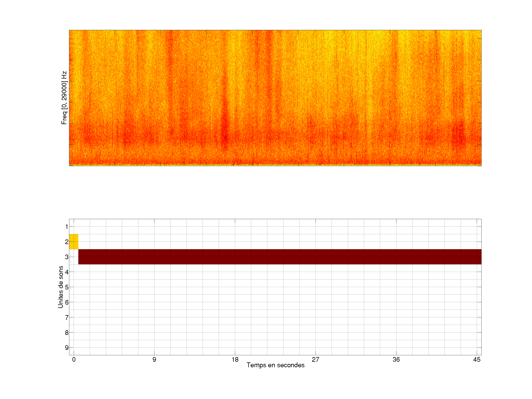The height and width of the screenshot is (399, 532).
Task: Click the 'Temps en secondes' axis label
Action: [275, 365]
